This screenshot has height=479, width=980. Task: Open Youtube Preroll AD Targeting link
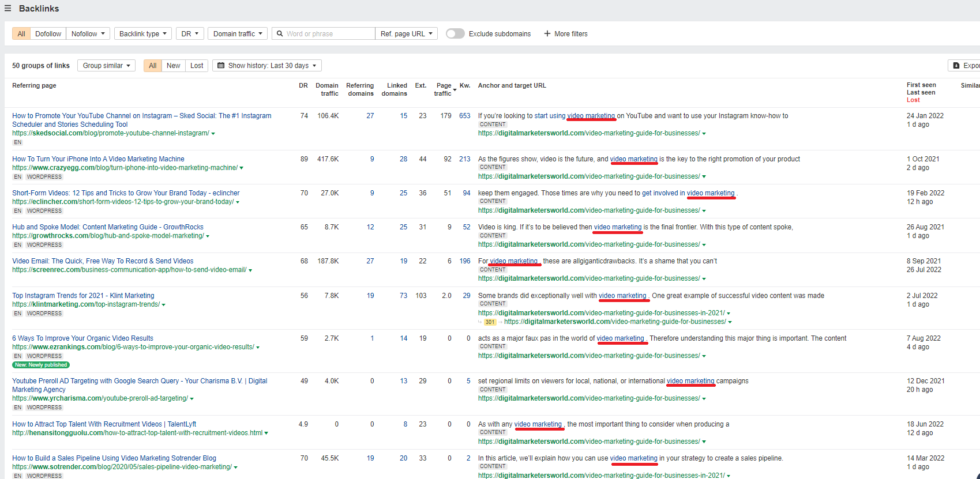[140, 385]
